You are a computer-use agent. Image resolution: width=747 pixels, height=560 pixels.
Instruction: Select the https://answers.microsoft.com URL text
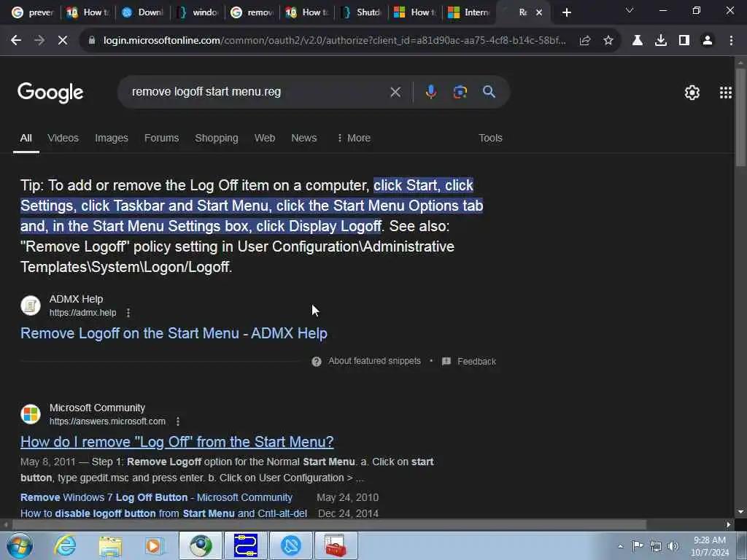tap(107, 421)
